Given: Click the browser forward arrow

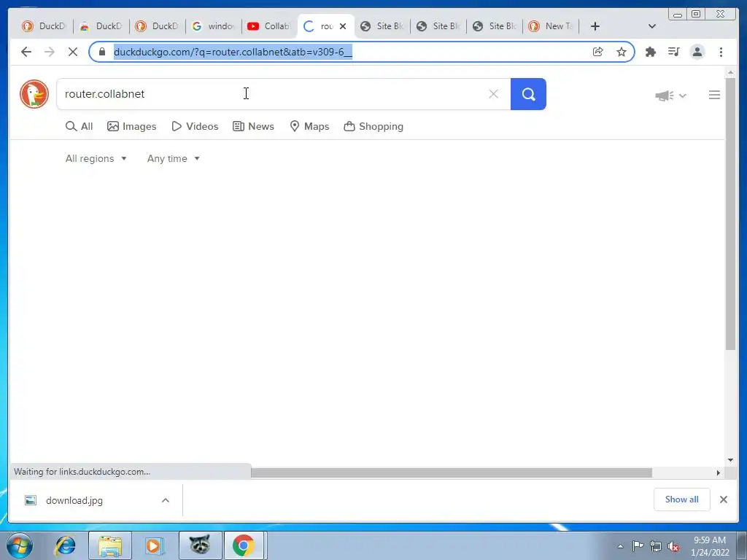Looking at the screenshot, I should tap(50, 52).
